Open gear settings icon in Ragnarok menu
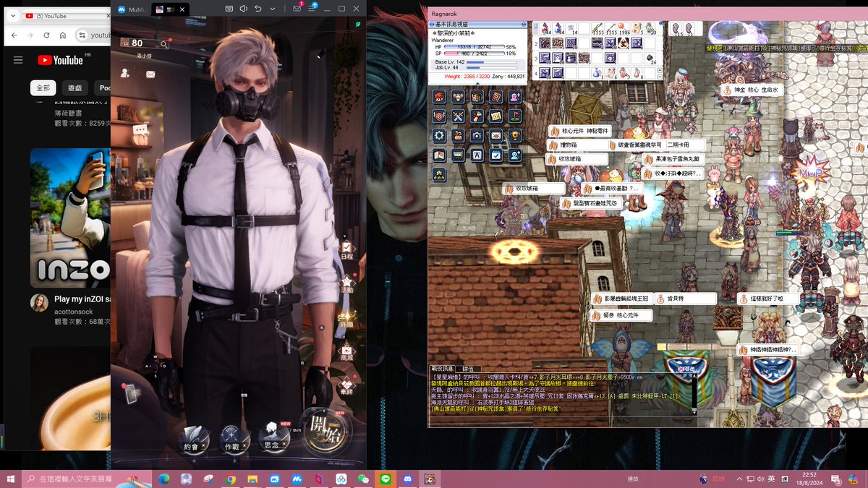This screenshot has height=488, width=868. click(439, 135)
